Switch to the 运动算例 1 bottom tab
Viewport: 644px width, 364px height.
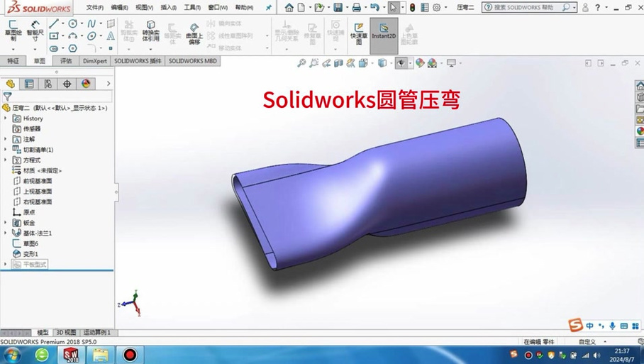coord(98,333)
